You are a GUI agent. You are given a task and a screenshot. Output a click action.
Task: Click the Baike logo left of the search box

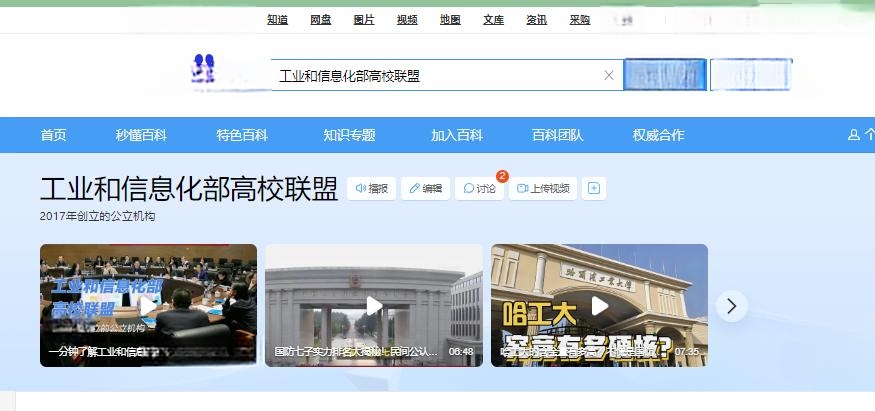click(x=203, y=69)
